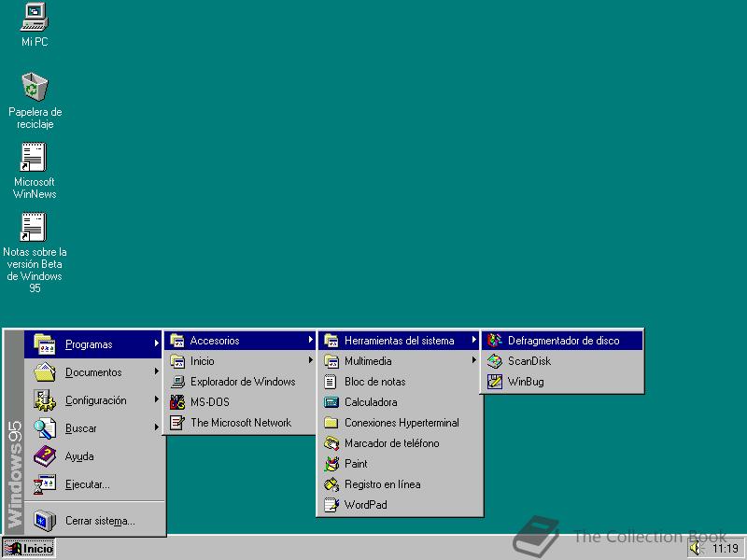The width and height of the screenshot is (747, 560).
Task: Click the Marcador de teléfono icon
Action: (331, 442)
